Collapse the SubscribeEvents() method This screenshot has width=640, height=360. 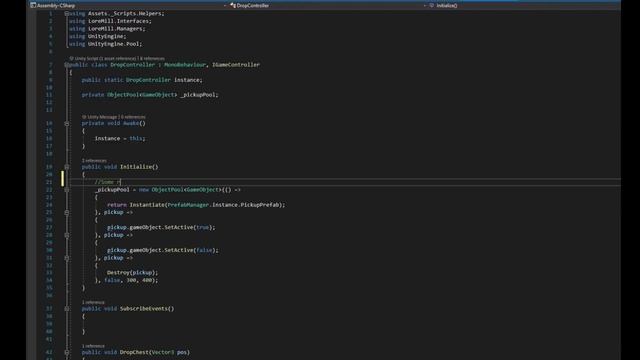[67, 309]
